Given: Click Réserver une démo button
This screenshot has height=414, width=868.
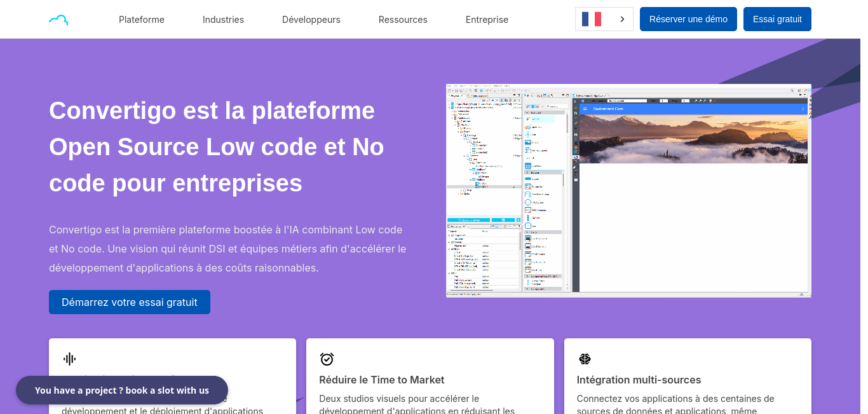Looking at the screenshot, I should pos(688,19).
